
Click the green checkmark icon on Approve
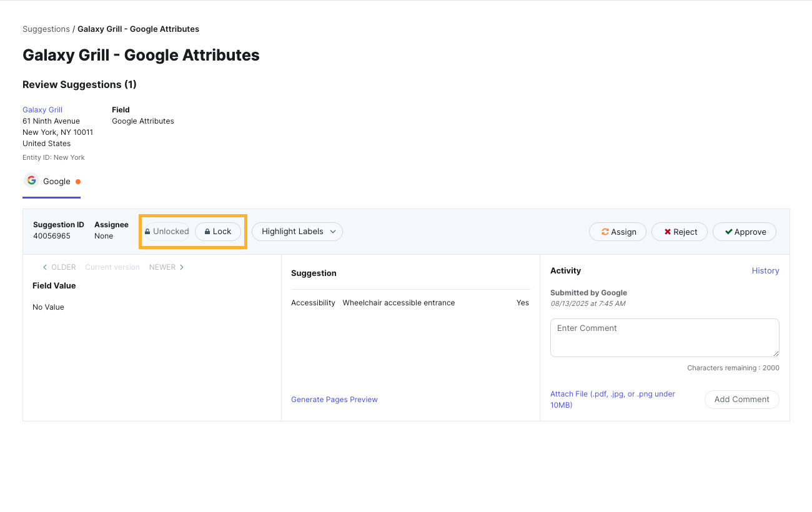pyautogui.click(x=728, y=232)
